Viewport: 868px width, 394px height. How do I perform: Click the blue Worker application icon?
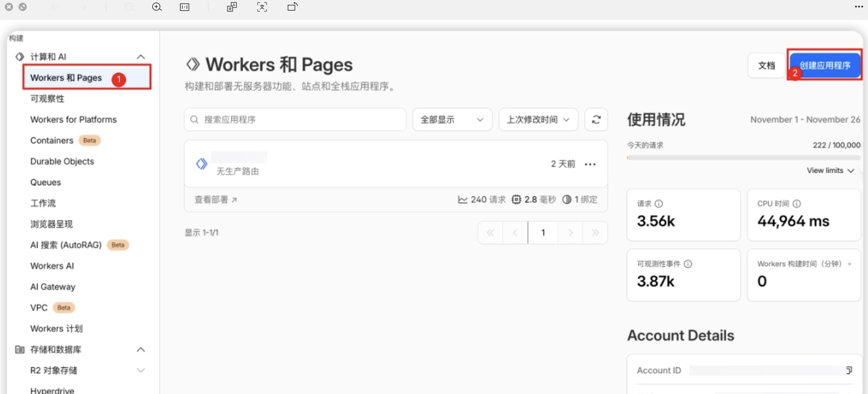tap(202, 164)
